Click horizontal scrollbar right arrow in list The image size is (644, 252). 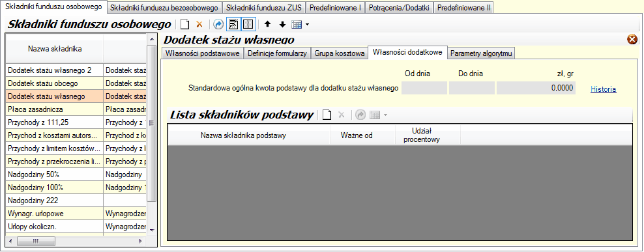140,242
